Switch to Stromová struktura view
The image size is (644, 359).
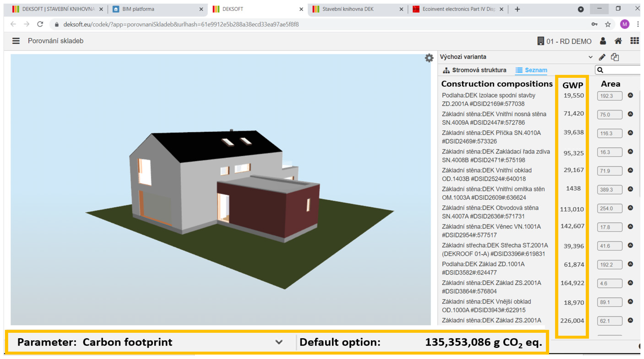pyautogui.click(x=475, y=70)
